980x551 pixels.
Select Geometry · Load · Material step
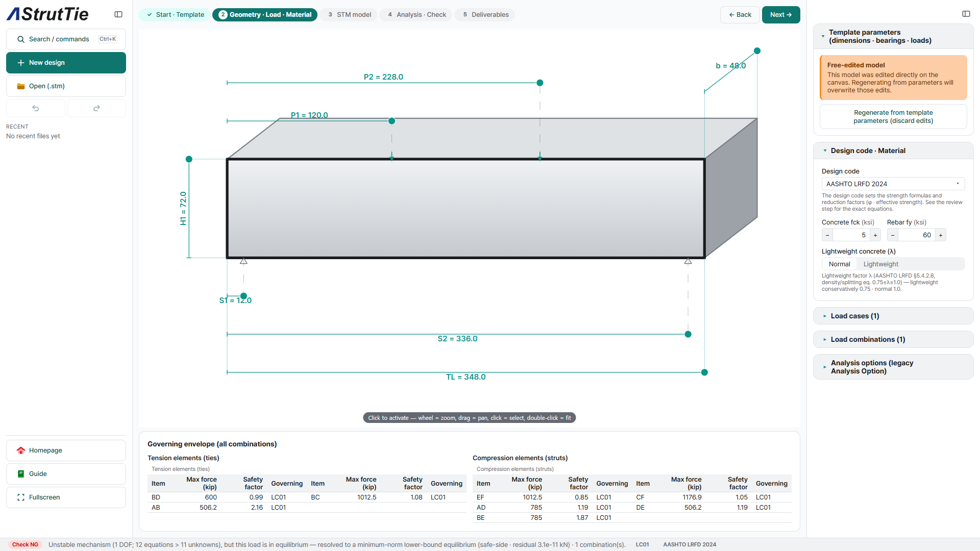coord(265,15)
